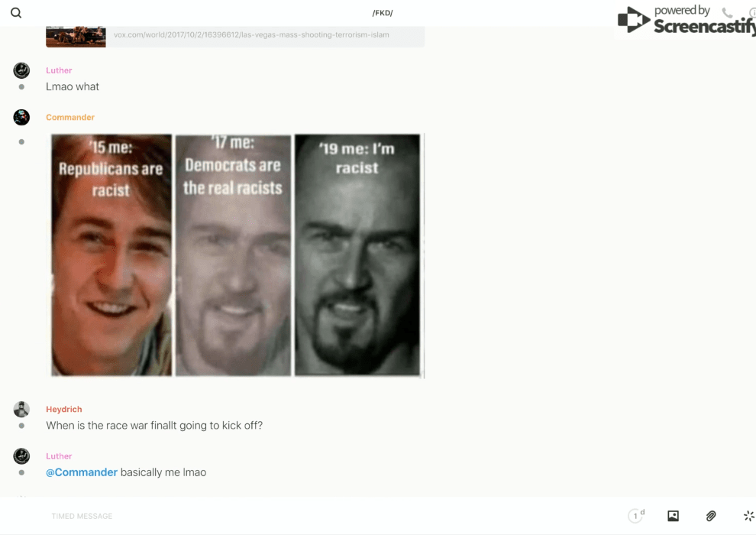
Task: Open Heydrich's avatar picture
Action: tap(21, 409)
